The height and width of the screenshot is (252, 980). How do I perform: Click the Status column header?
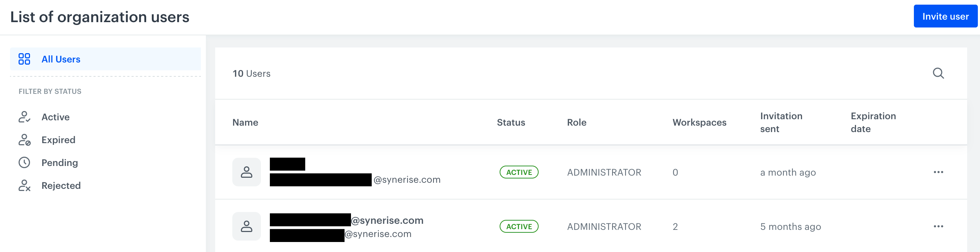click(x=511, y=122)
